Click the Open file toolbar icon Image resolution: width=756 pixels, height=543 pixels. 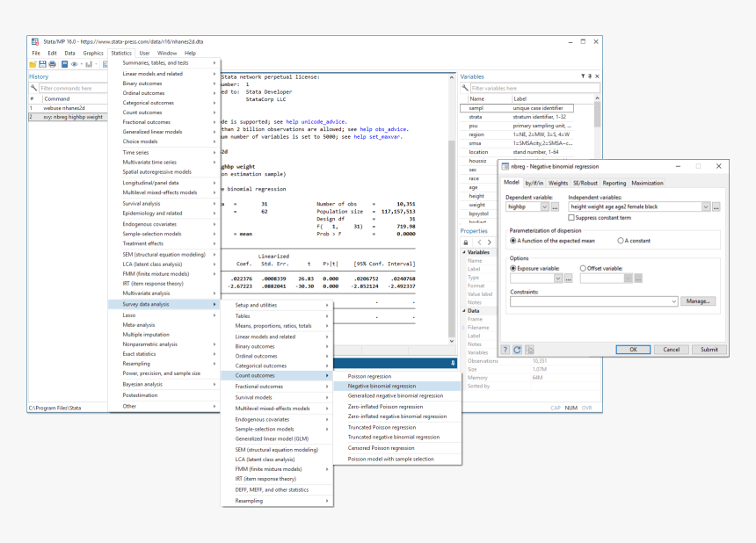[x=33, y=64]
